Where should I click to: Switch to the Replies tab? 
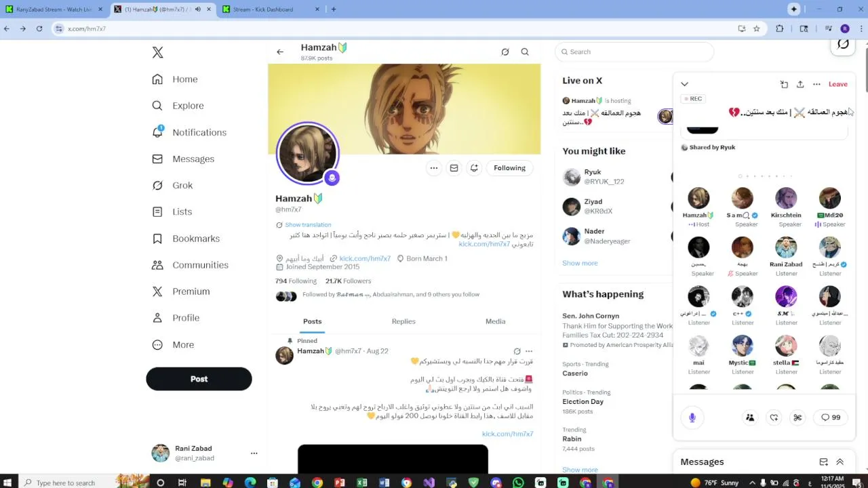403,321
